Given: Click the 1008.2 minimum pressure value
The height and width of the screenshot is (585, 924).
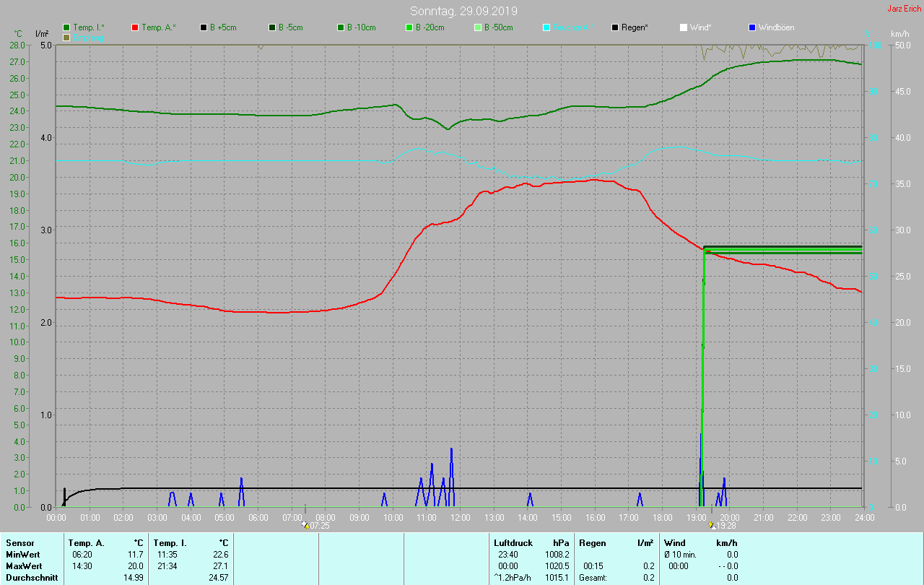Looking at the screenshot, I should 557,554.
